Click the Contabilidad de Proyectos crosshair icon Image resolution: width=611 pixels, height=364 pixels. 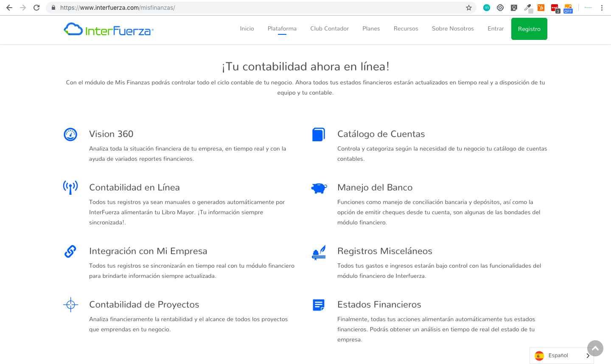[71, 305]
